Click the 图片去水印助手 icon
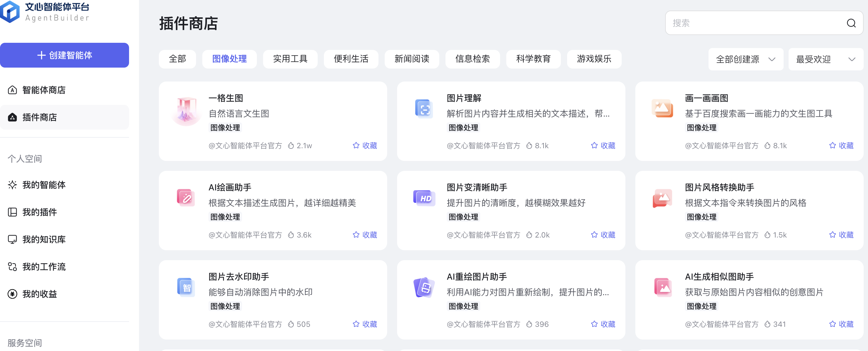Screen dimensions: 868x351 click(186, 287)
